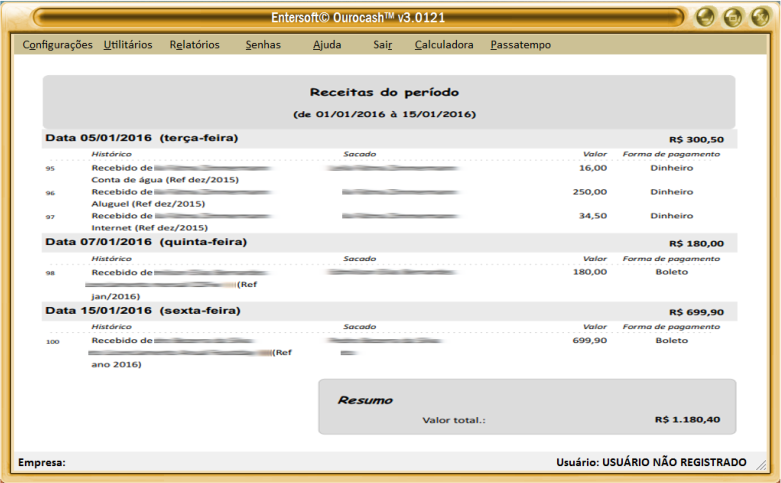
Task: Open the Relatórios menu
Action: pyautogui.click(x=194, y=45)
